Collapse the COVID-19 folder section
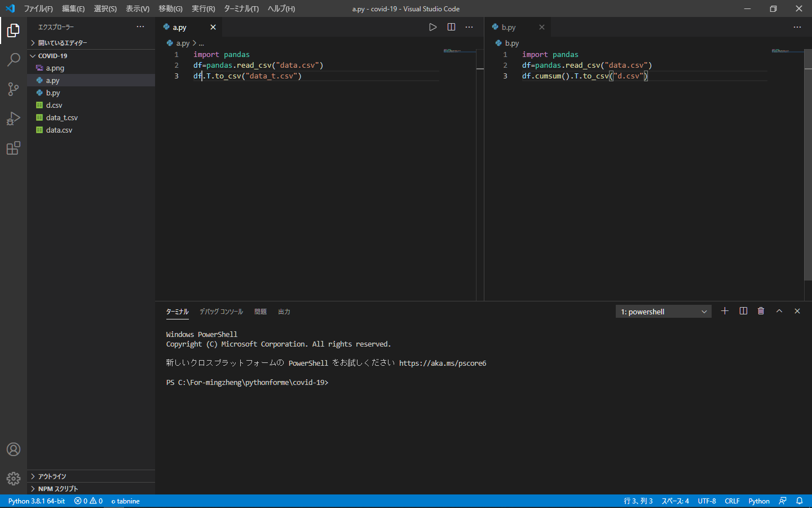Viewport: 812px width, 508px height. click(91, 56)
